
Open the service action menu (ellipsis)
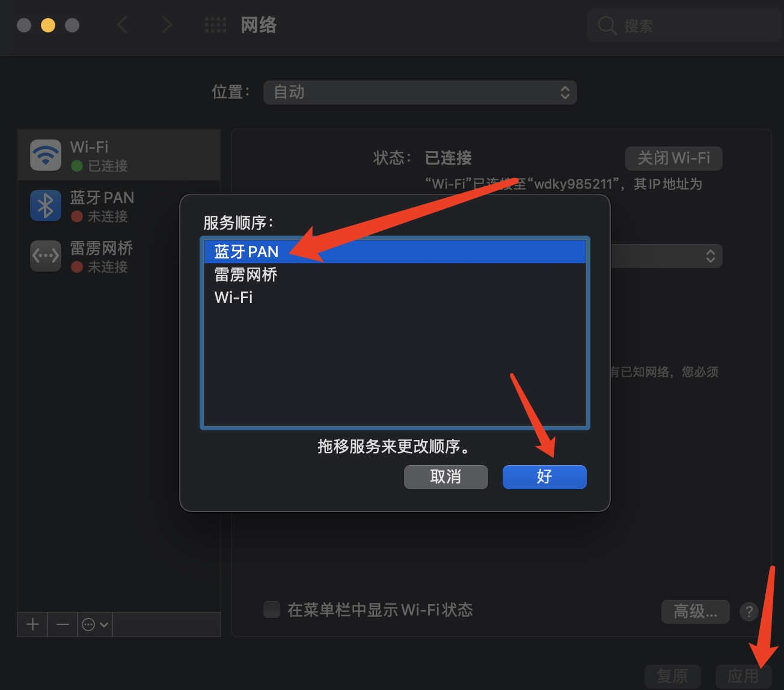pyautogui.click(x=95, y=624)
